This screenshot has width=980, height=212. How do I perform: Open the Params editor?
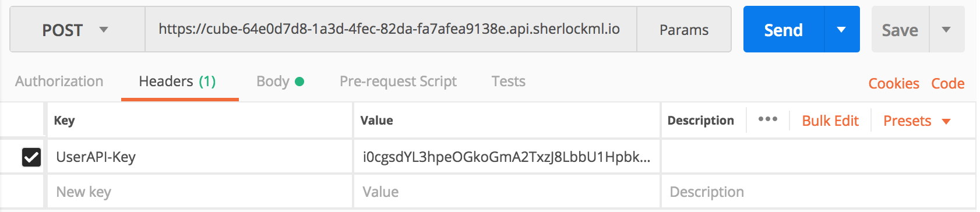click(x=684, y=30)
